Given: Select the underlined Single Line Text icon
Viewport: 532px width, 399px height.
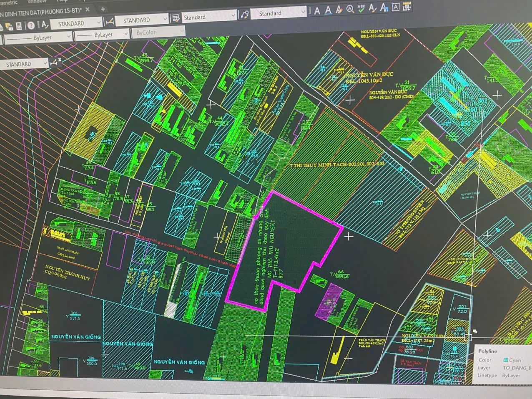Looking at the screenshot, I should [329, 10].
